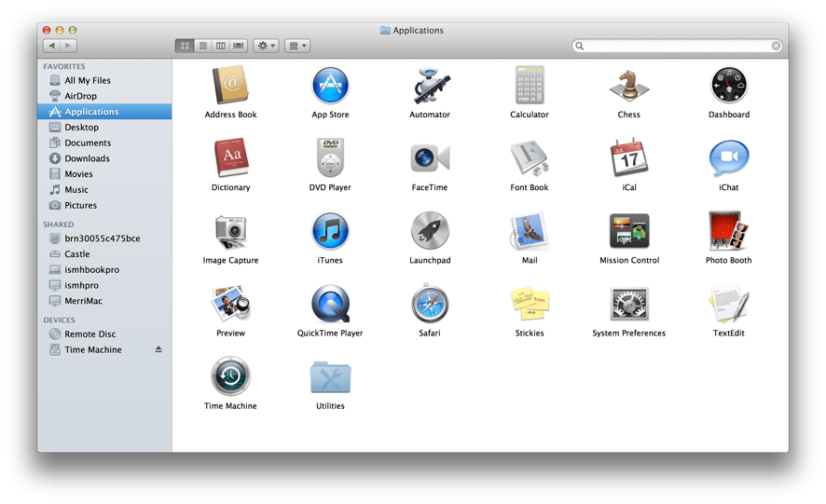The width and height of the screenshot is (826, 504).
Task: Click the iTunes music note icon
Action: click(330, 231)
